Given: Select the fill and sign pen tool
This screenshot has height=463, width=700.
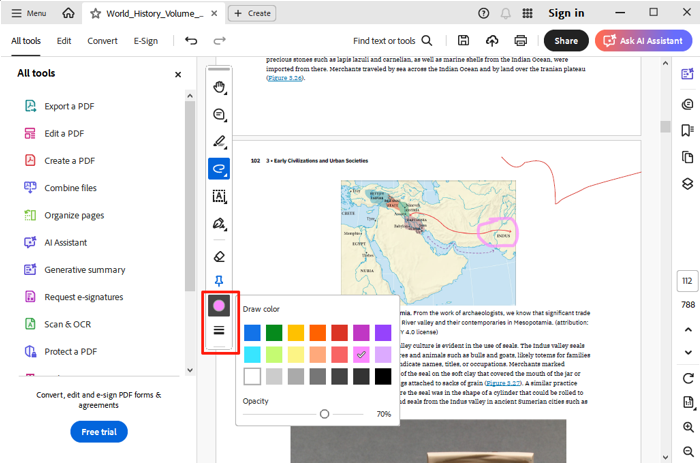Looking at the screenshot, I should pyautogui.click(x=219, y=223).
